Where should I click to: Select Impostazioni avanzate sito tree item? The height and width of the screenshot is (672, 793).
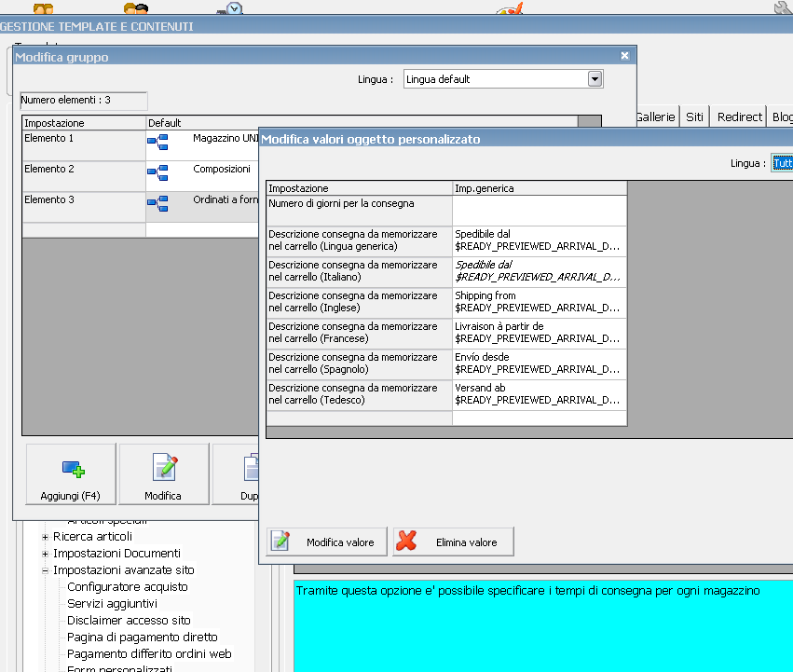[124, 569]
